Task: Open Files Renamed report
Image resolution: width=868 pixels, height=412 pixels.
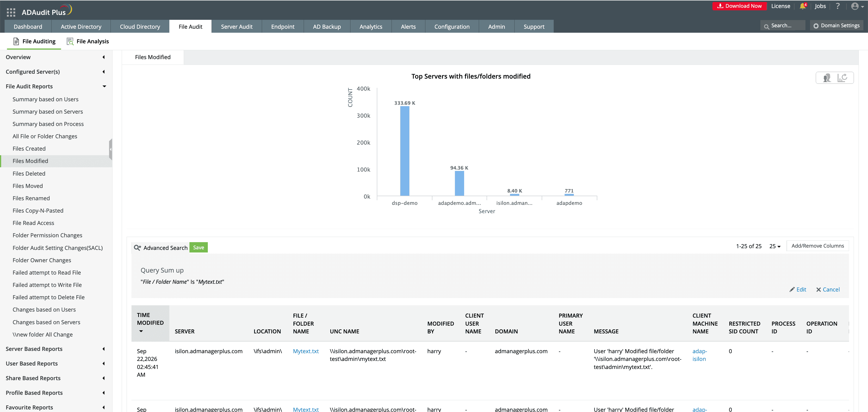Action: [x=31, y=199]
